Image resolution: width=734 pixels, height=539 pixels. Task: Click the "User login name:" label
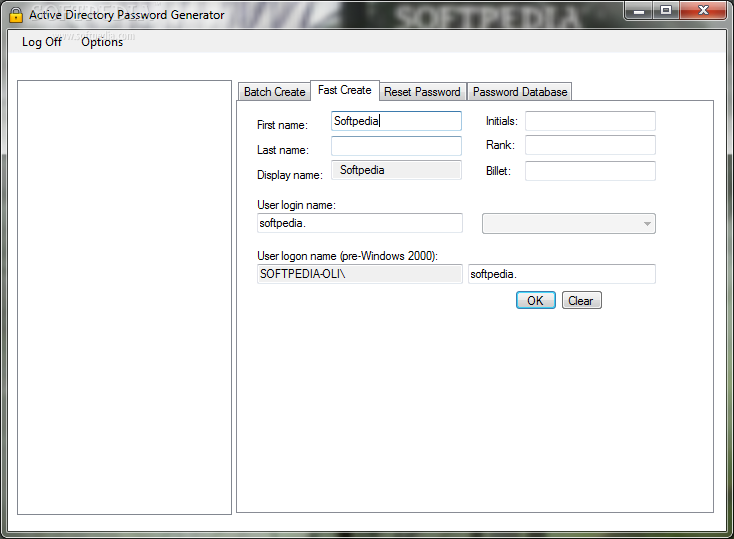296,205
